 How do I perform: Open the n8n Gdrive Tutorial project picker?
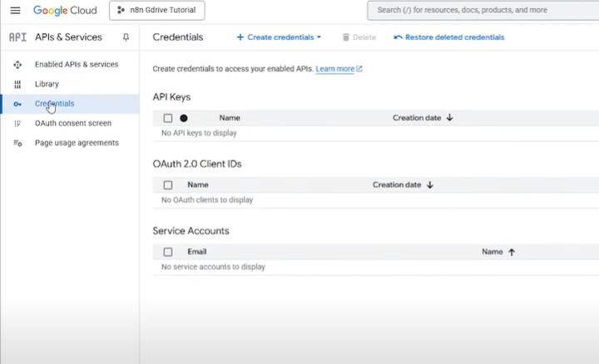click(157, 11)
